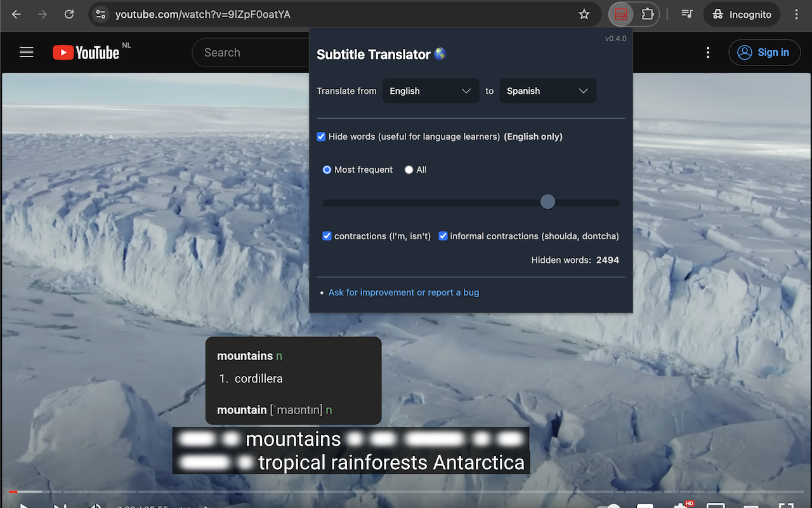Screen dimensions: 812x508
Task: Expand the Spanish target language dropdown
Action: click(x=547, y=91)
